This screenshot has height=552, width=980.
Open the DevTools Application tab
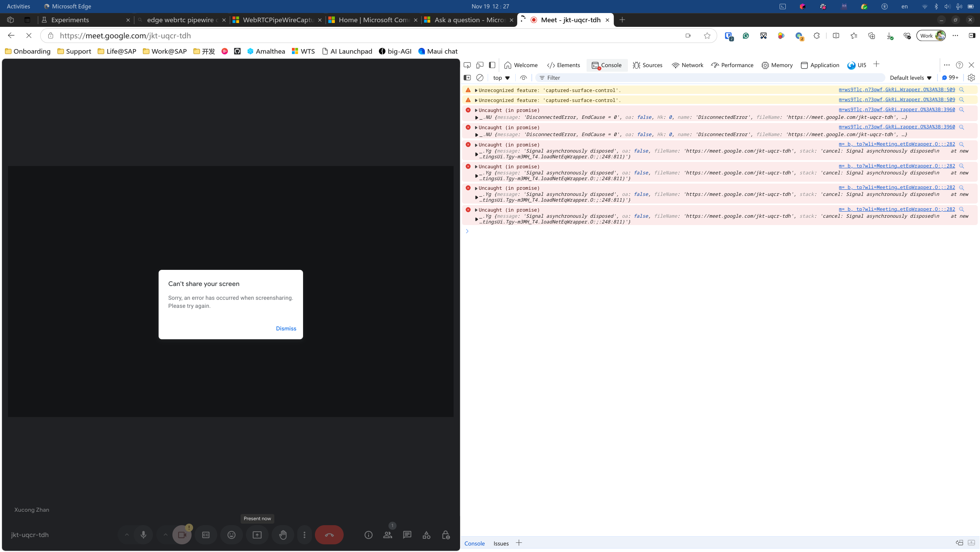820,65
